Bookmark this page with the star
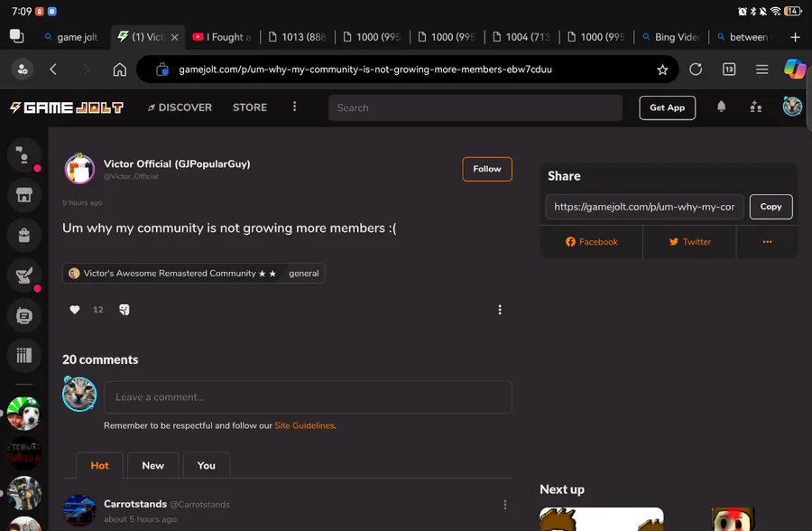This screenshot has width=812, height=531. (x=662, y=70)
